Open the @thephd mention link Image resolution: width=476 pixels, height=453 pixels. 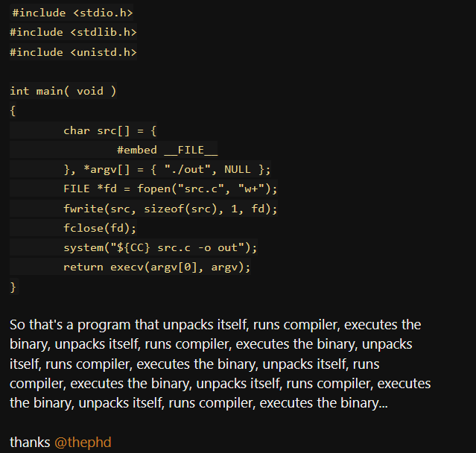(83, 442)
